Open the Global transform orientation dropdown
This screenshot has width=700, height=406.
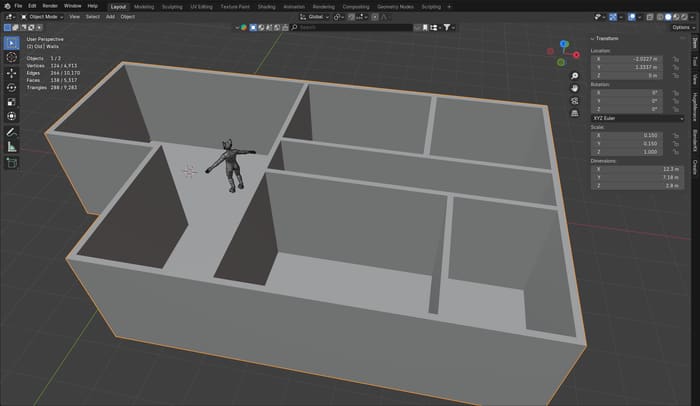(315, 17)
